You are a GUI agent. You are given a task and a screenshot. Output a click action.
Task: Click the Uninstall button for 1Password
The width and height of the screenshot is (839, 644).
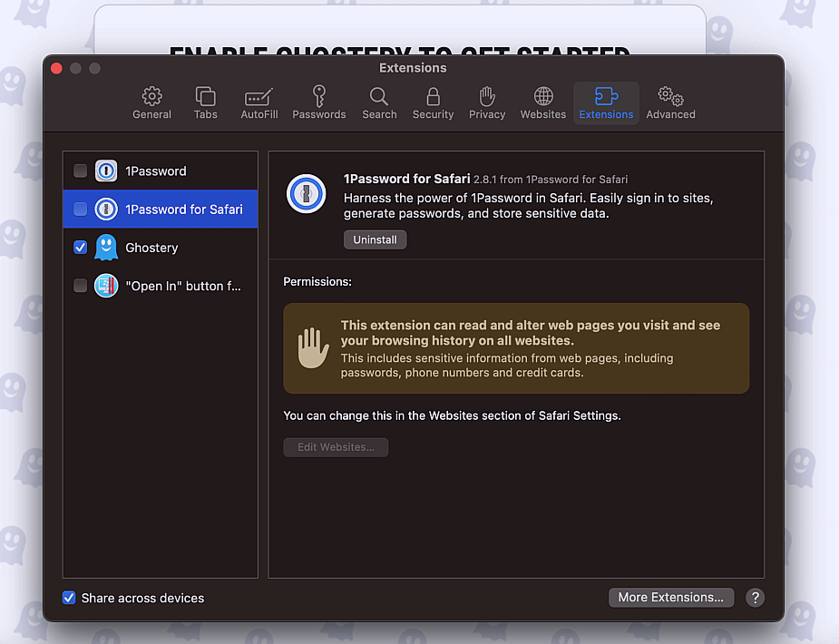(375, 239)
